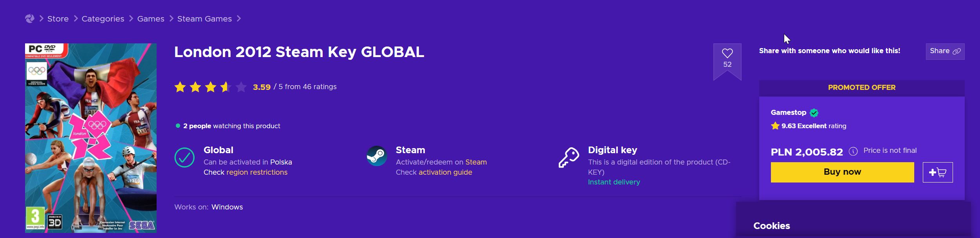Click the Share button

click(945, 51)
